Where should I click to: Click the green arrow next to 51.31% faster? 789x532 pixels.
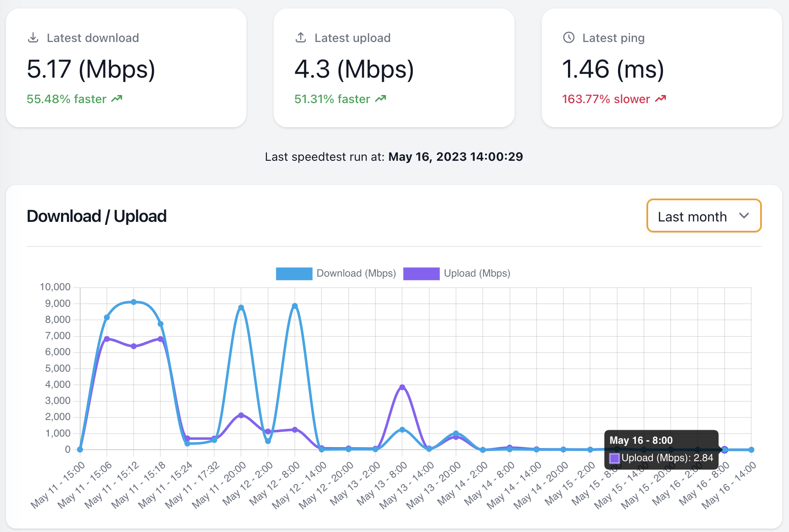coord(381,98)
